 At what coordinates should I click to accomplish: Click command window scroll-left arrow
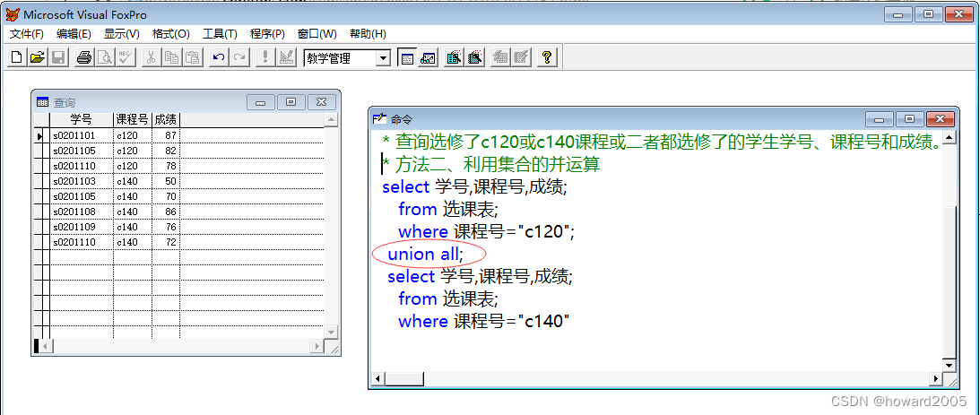click(x=377, y=379)
